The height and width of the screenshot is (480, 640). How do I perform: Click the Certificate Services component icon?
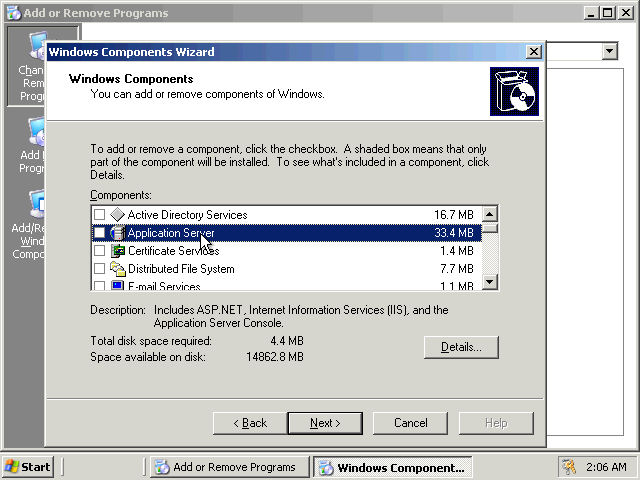click(x=117, y=251)
